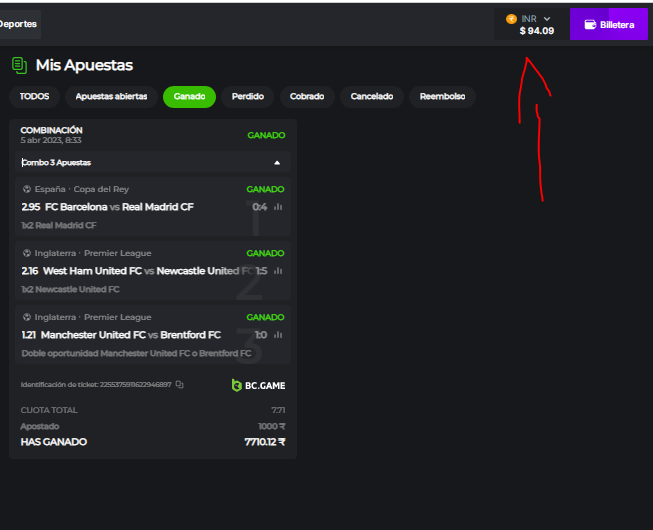Click the orange rupee coin icon
This screenshot has height=530, width=653.
click(x=512, y=18)
